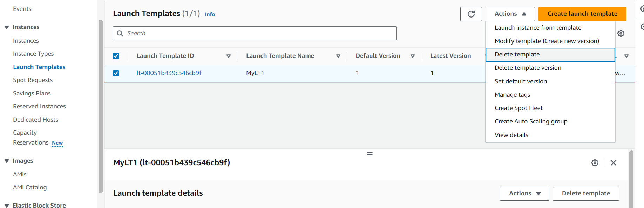Click the panel resize handle icon
This screenshot has height=208, width=644.
pos(370,154)
